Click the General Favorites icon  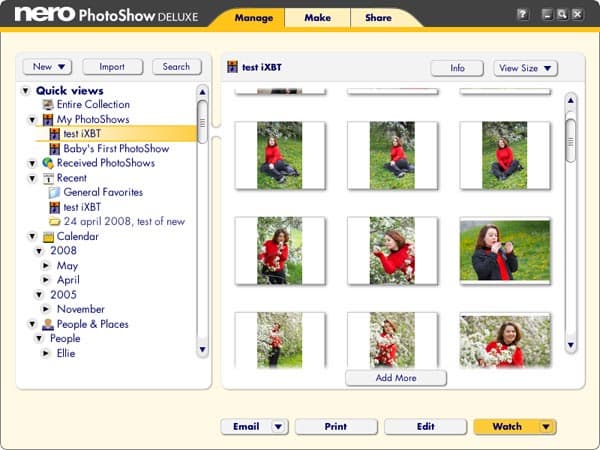click(x=54, y=192)
